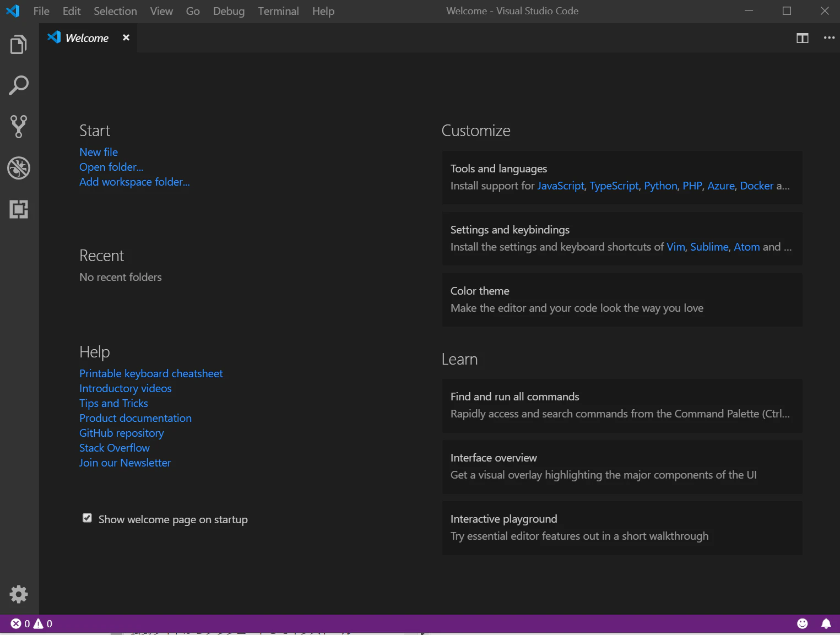840x635 pixels.
Task: Click the feedback smiley icon
Action: tap(803, 623)
